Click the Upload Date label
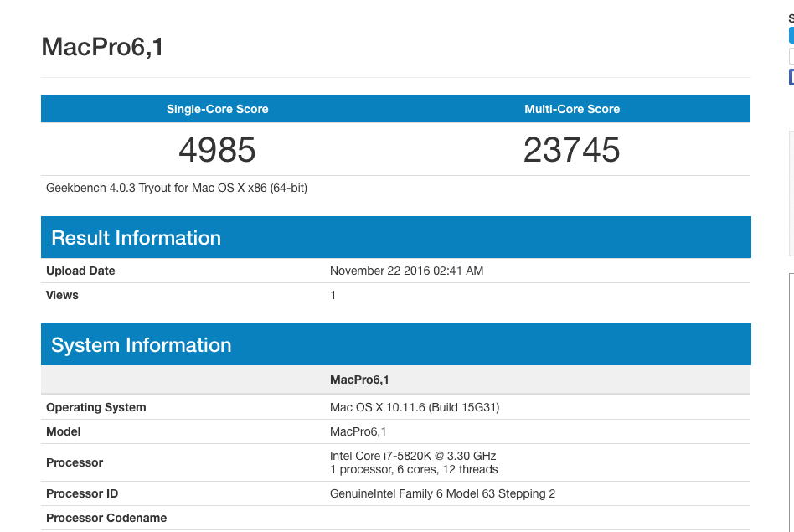 tap(80, 271)
